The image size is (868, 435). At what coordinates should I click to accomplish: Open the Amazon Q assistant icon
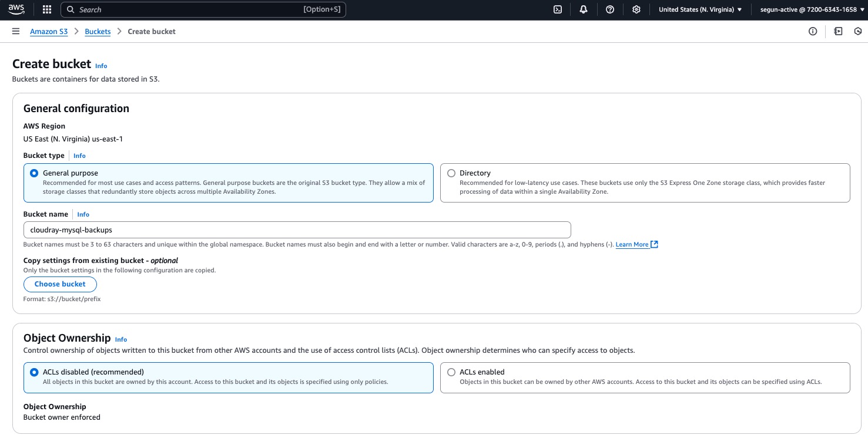[857, 31]
